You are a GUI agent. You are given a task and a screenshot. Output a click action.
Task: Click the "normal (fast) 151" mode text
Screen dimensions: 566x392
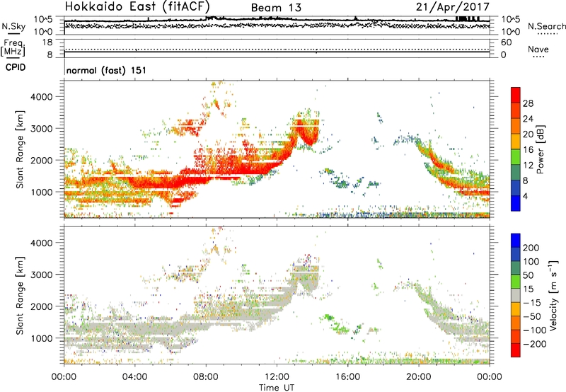tap(107, 70)
